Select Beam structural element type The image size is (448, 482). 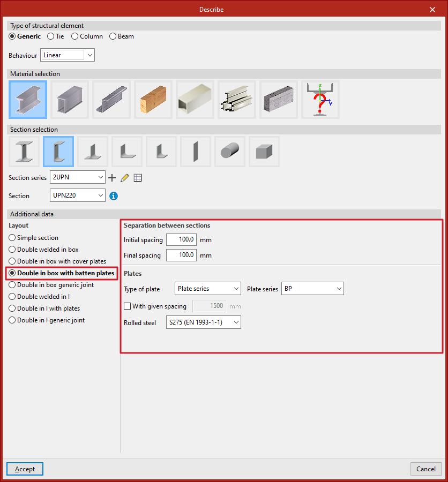122,36
